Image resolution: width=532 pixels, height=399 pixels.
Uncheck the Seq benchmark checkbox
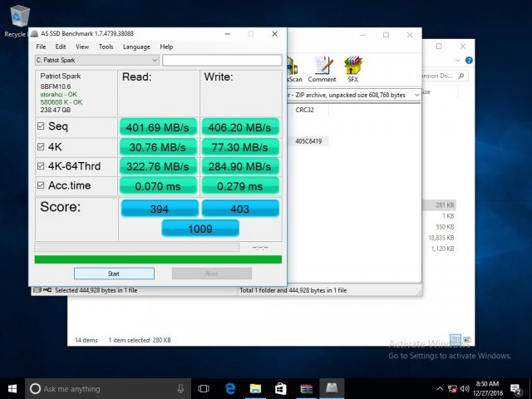[41, 126]
